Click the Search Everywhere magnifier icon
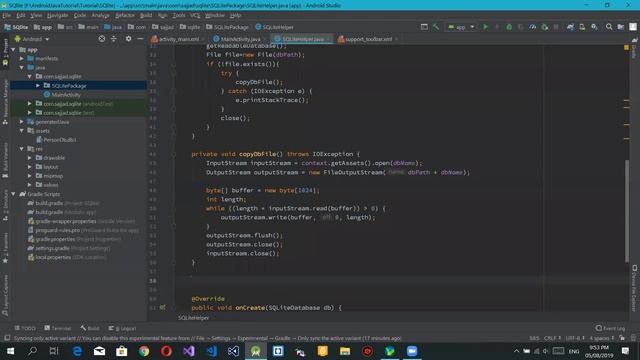 coord(609,27)
